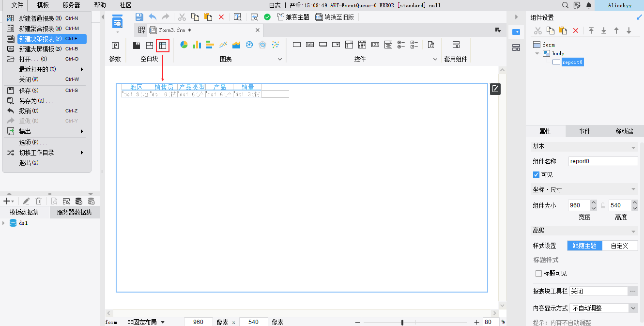
Task: Delete component using the red X in the component settings panel
Action: coord(576,31)
